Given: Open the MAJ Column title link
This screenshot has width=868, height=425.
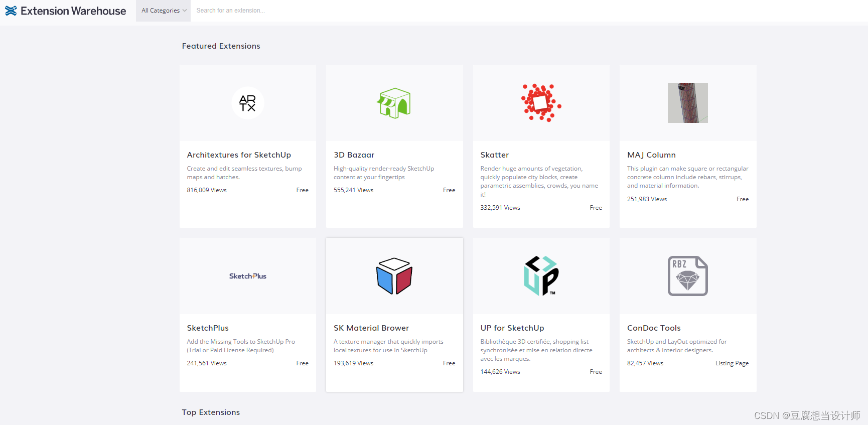Looking at the screenshot, I should 651,155.
